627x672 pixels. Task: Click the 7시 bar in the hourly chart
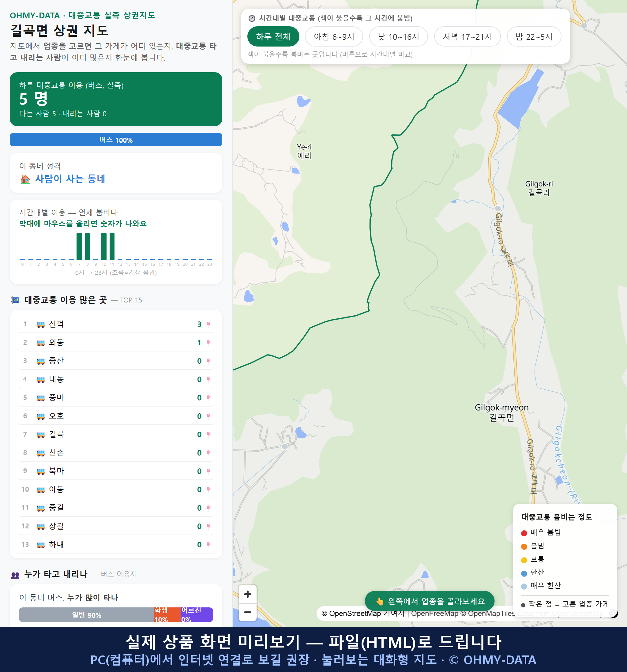(79, 246)
